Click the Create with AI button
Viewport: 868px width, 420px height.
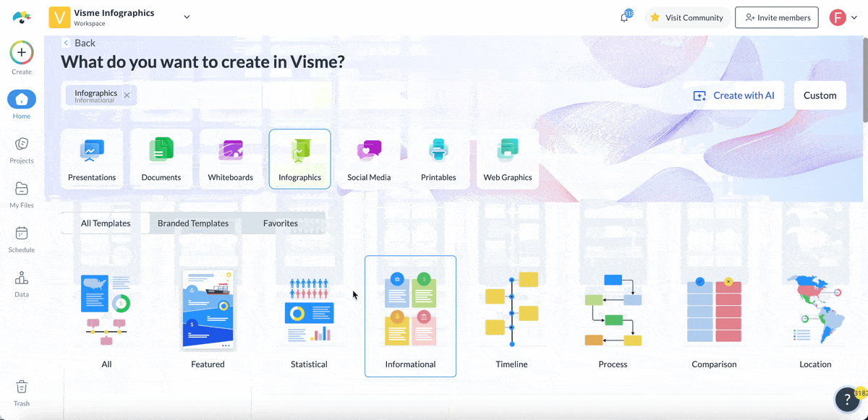pos(733,95)
